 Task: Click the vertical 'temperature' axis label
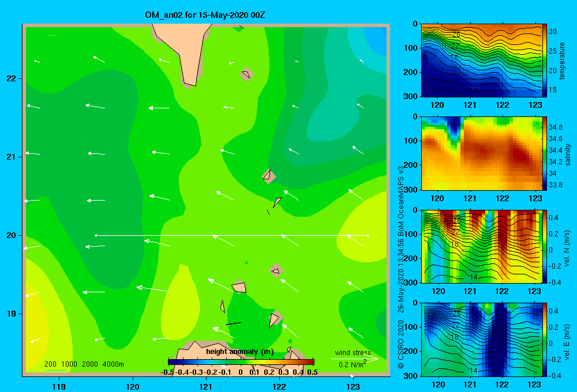click(x=562, y=61)
